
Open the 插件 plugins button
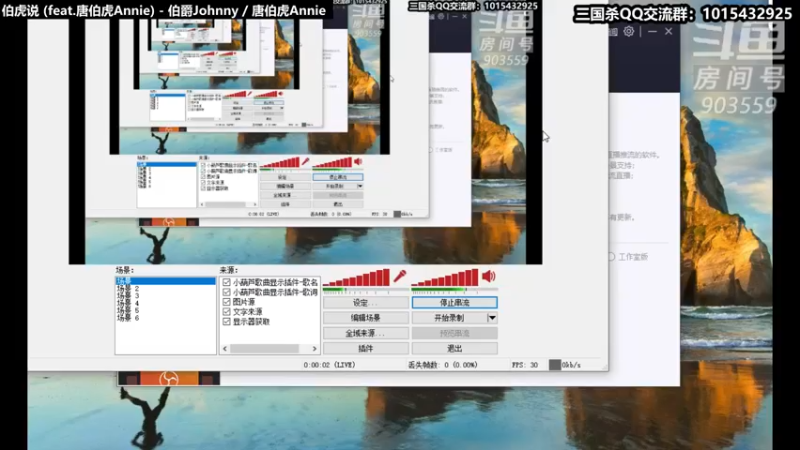[x=366, y=348]
